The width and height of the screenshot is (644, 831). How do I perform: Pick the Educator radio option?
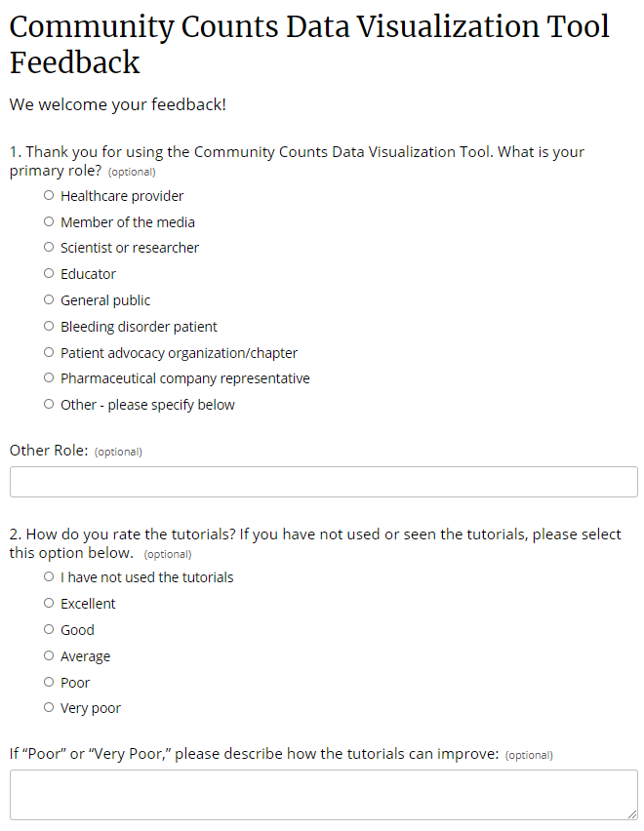[49, 274]
